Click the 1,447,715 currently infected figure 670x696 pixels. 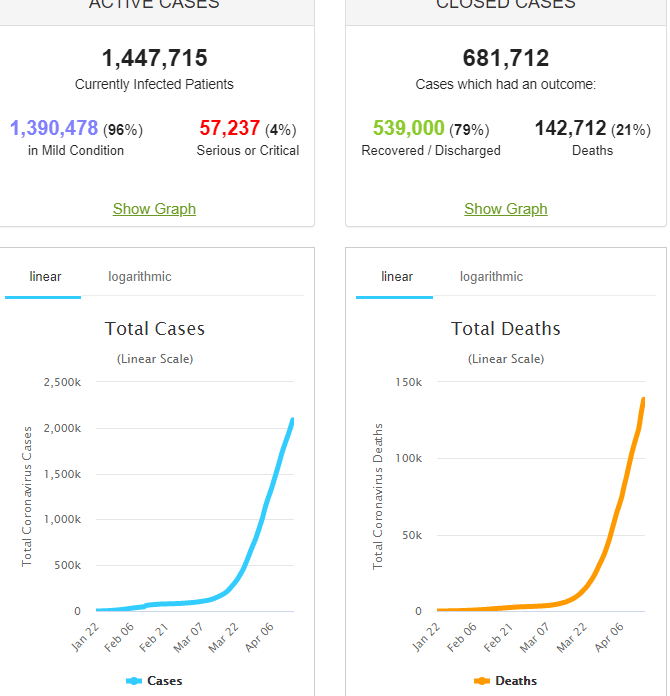(155, 58)
